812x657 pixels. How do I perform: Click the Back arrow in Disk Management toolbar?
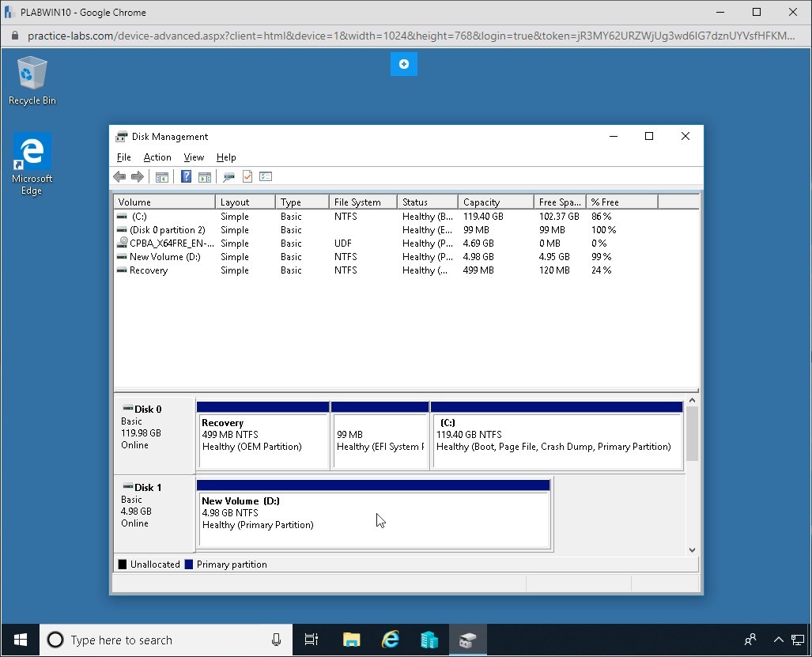pyautogui.click(x=119, y=177)
